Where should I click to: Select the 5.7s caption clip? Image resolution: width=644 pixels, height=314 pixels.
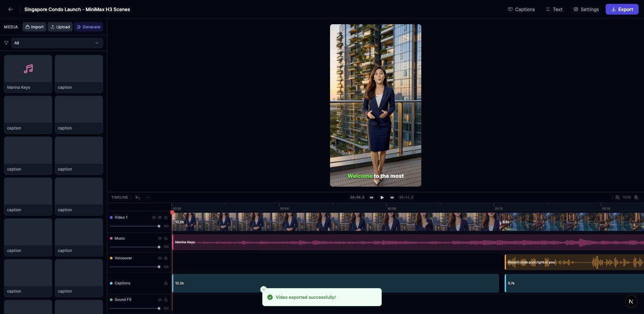pyautogui.click(x=574, y=283)
